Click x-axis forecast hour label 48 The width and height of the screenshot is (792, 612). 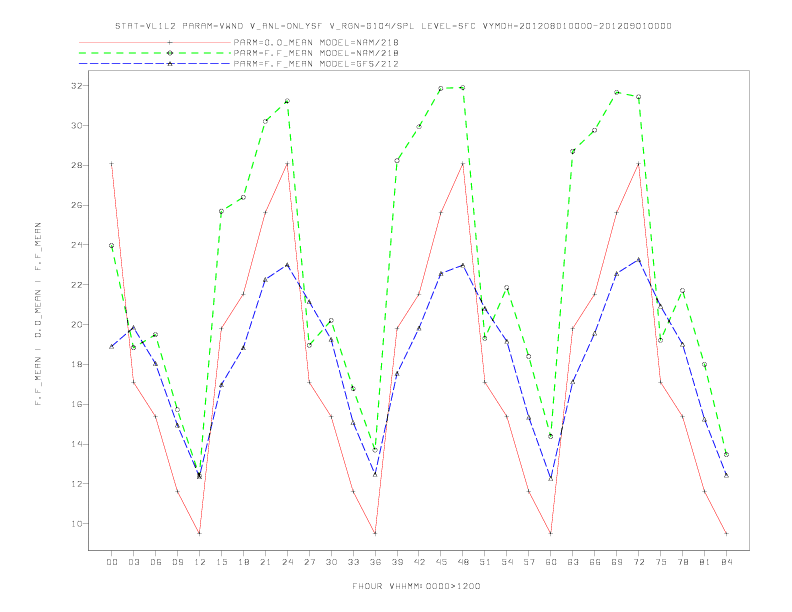coord(463,562)
